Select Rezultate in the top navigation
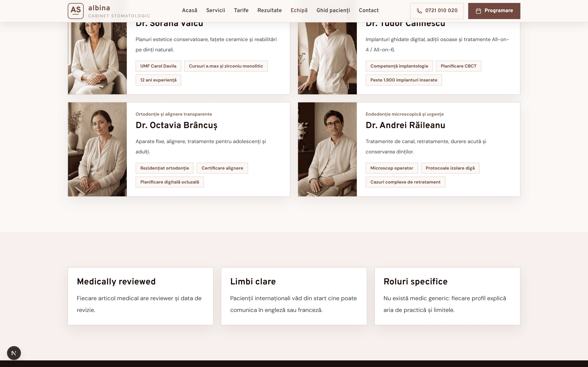This screenshot has width=588, height=367. pos(269,10)
